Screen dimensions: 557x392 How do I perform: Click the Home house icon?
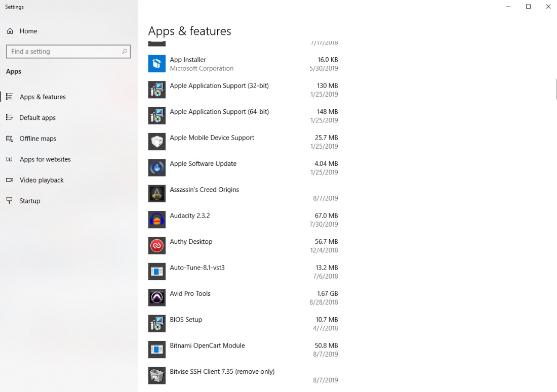[10, 31]
